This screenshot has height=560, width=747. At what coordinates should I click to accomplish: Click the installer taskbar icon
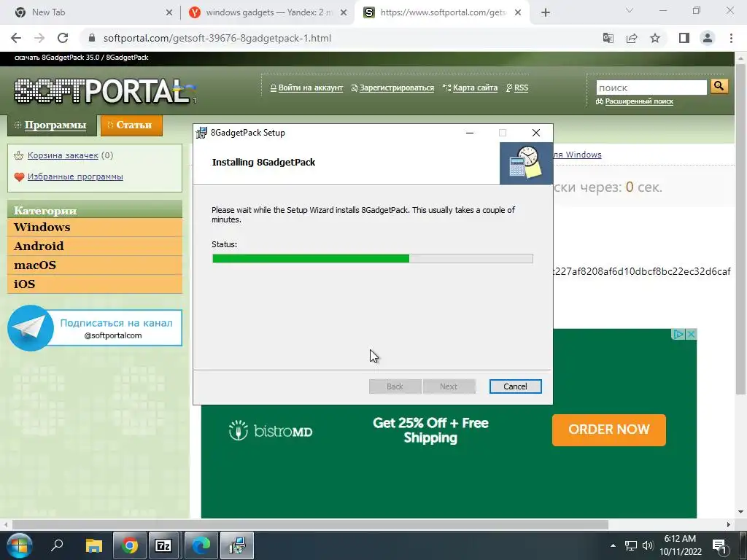237,545
